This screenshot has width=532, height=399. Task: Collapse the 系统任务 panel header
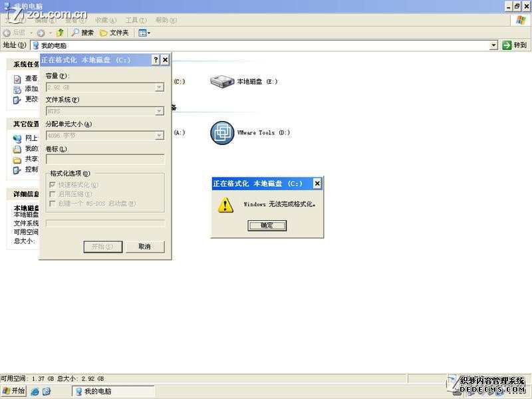(x=23, y=64)
